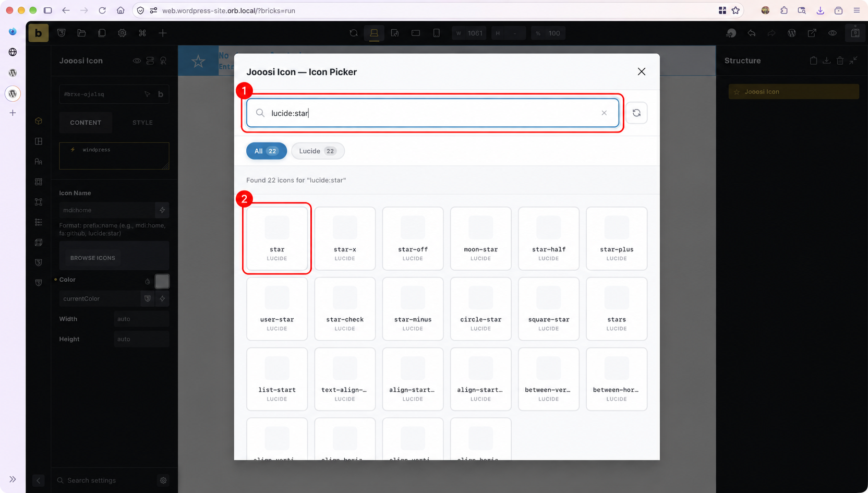
Task: Choose the star-half icon card
Action: coord(549,238)
